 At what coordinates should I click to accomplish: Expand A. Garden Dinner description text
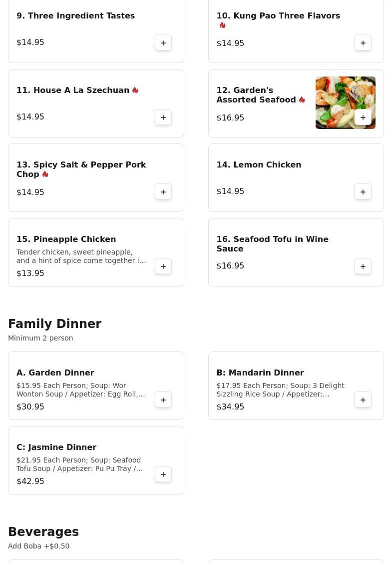[81, 390]
